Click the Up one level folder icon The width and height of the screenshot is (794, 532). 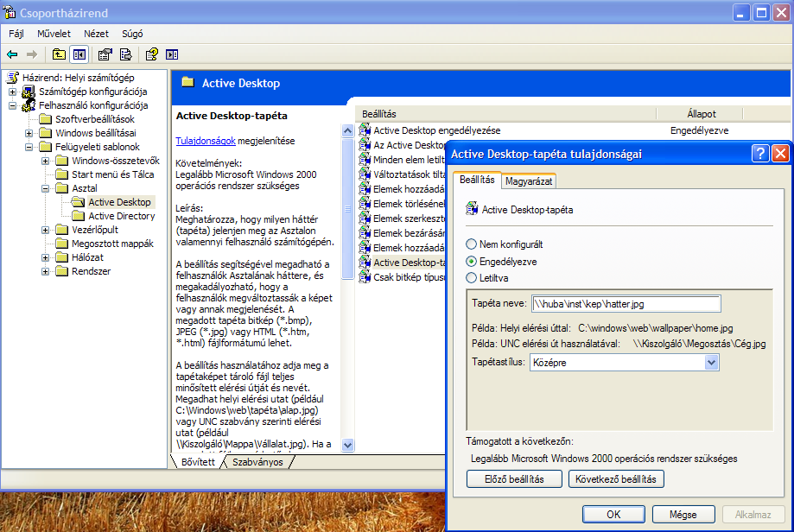(59, 54)
